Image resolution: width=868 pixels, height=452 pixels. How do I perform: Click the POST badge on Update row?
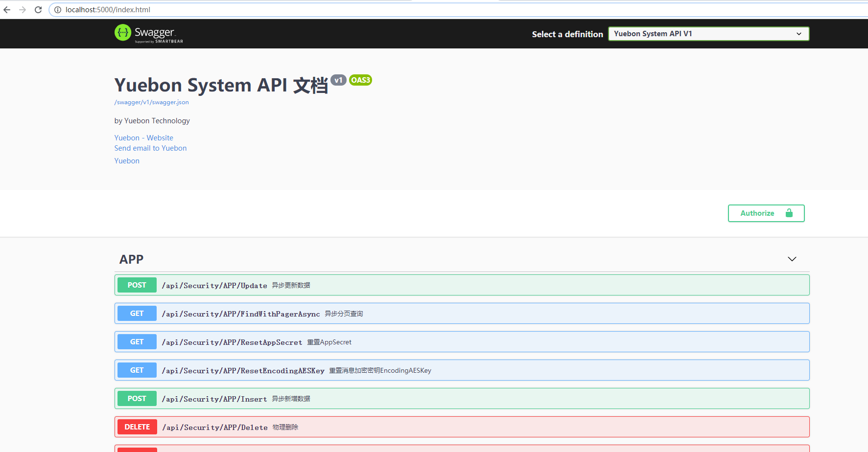tap(137, 285)
